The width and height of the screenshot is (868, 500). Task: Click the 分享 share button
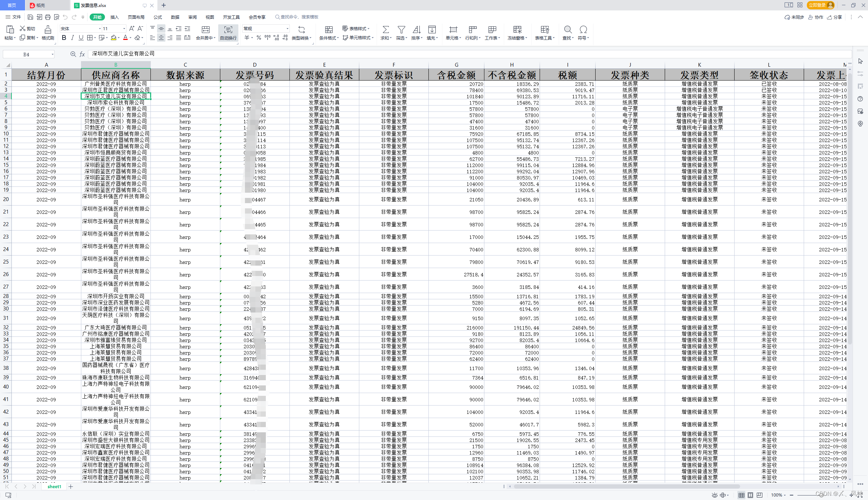836,17
